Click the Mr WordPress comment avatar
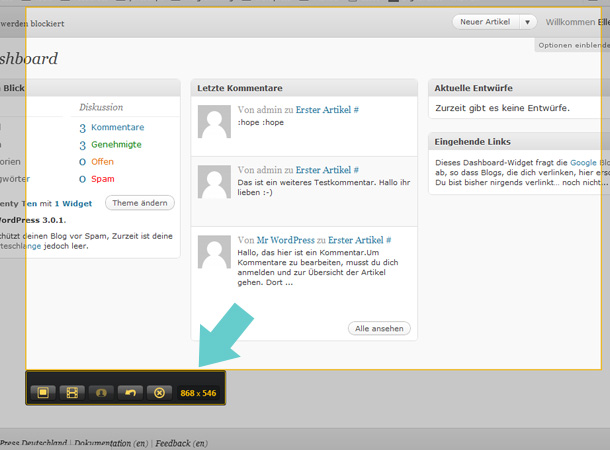This screenshot has width=610, height=450. [x=214, y=252]
